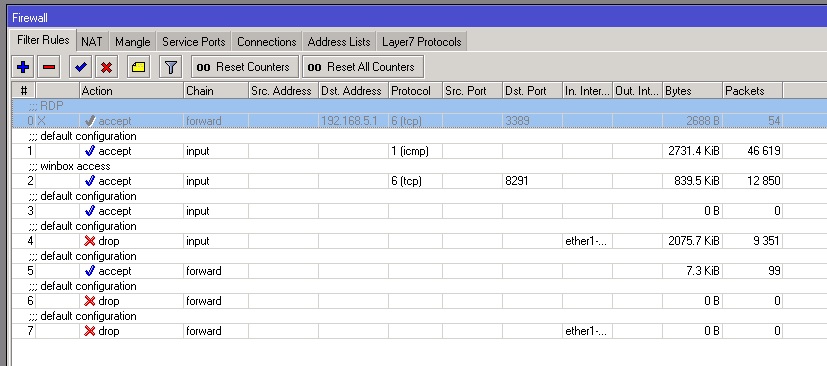Click the Reset All Counters button
Viewport: 827px width, 366px height.
point(363,67)
